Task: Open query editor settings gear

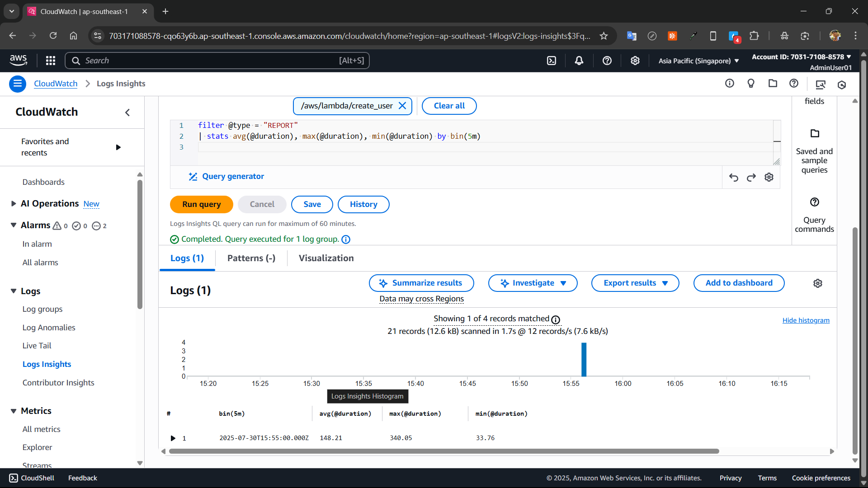Action: click(769, 177)
